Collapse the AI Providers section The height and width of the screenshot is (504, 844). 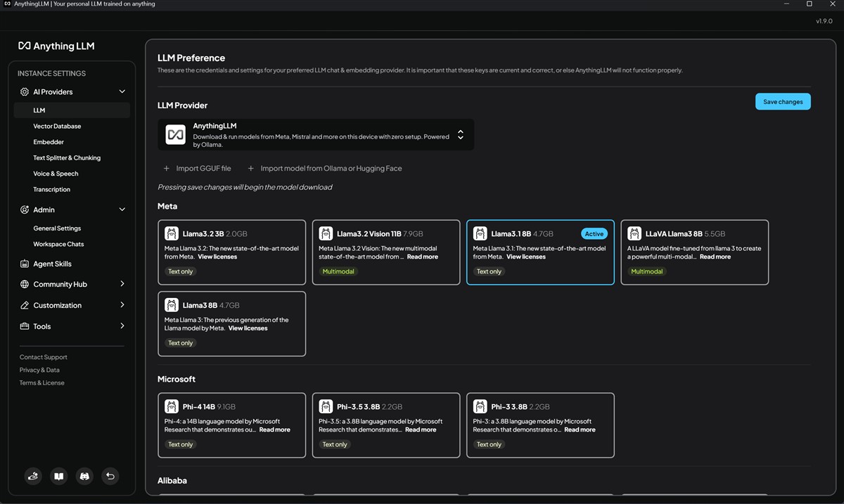[x=122, y=92]
